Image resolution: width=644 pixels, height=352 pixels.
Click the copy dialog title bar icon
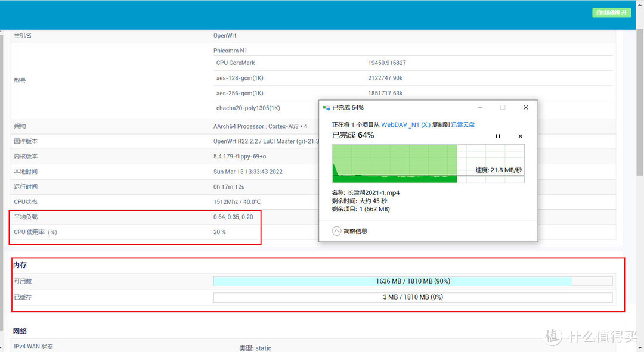326,108
